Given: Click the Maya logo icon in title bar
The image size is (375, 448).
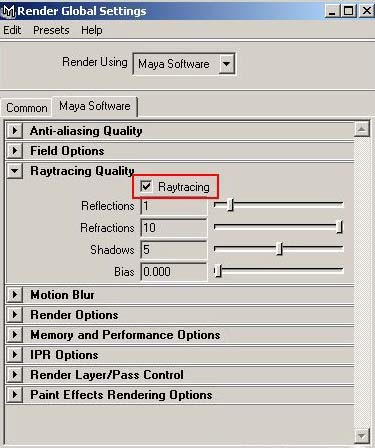Looking at the screenshot, I should click(8, 11).
